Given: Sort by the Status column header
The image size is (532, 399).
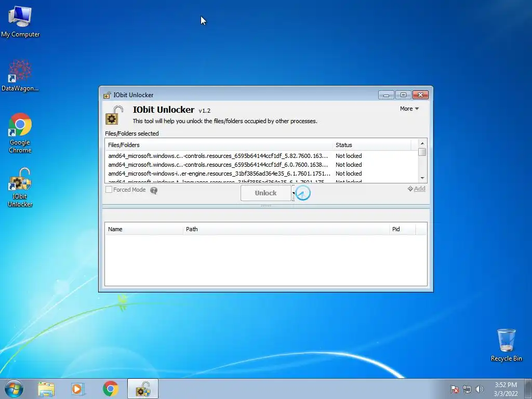Looking at the screenshot, I should (x=371, y=145).
